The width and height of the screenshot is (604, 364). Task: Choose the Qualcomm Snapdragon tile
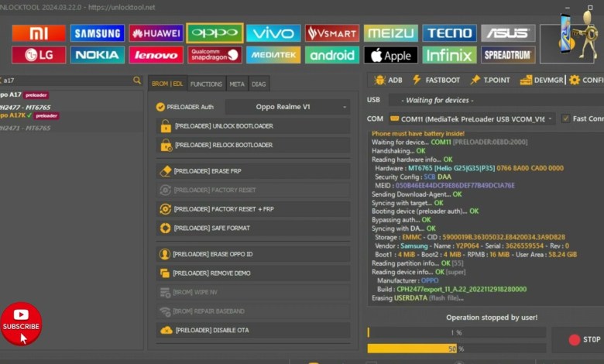[214, 55]
